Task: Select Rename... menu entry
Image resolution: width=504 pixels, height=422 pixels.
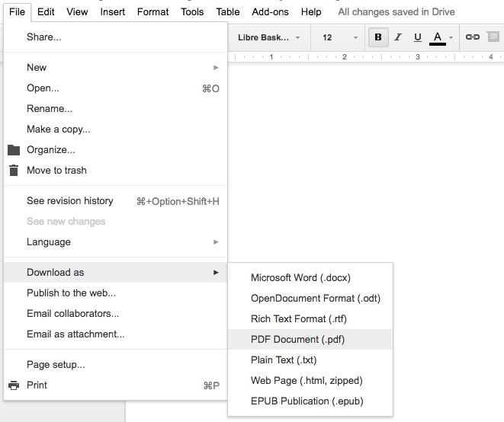Action: 115,109
